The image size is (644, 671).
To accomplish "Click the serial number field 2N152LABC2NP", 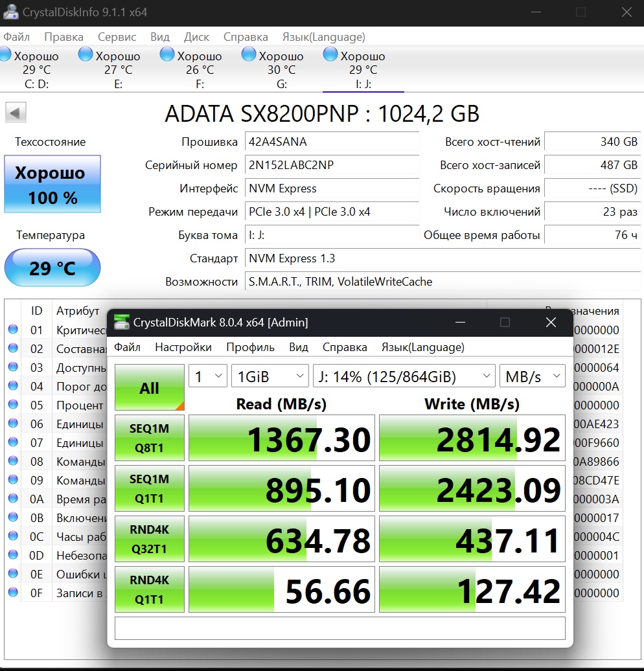I will click(332, 165).
